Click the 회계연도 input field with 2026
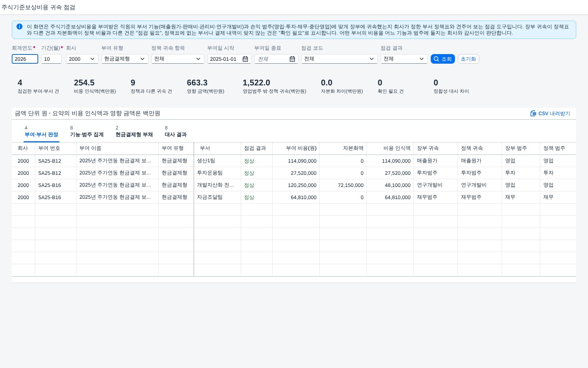Screen dimensions: 588x368 25,59
